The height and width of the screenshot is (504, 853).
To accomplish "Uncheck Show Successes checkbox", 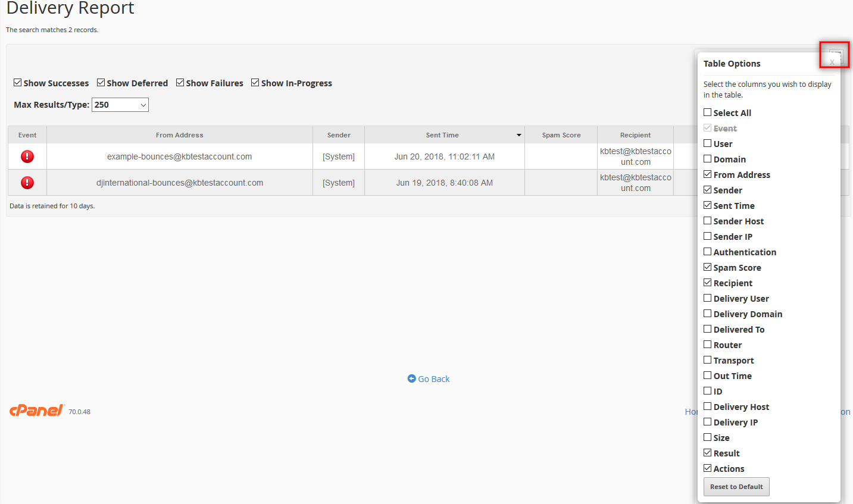I will click(18, 83).
